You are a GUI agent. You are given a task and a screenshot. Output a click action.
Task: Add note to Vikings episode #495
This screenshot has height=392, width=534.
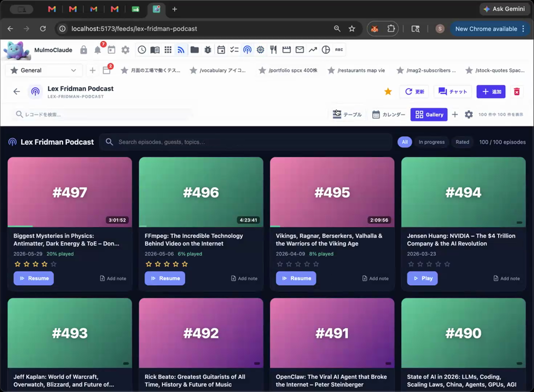[x=375, y=278]
